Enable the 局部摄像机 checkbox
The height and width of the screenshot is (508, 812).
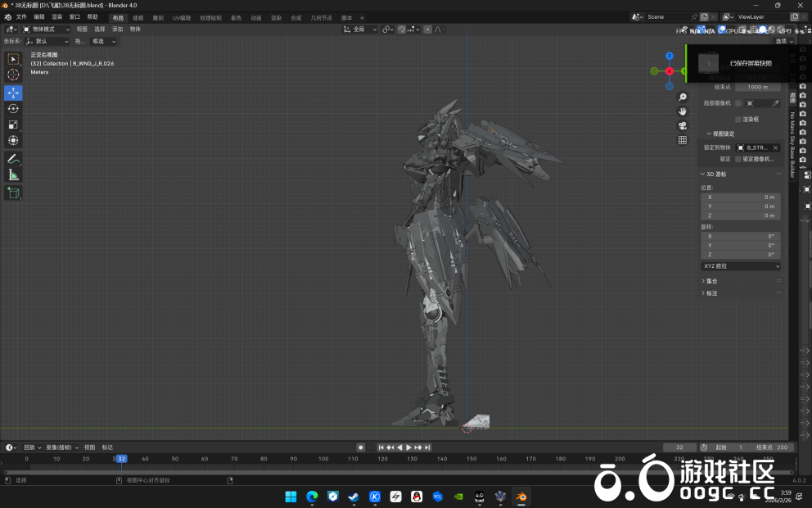[x=738, y=103]
